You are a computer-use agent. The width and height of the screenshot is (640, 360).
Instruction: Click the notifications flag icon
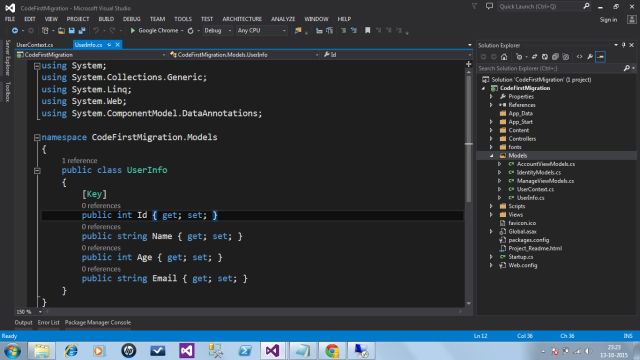pyautogui.click(x=474, y=6)
